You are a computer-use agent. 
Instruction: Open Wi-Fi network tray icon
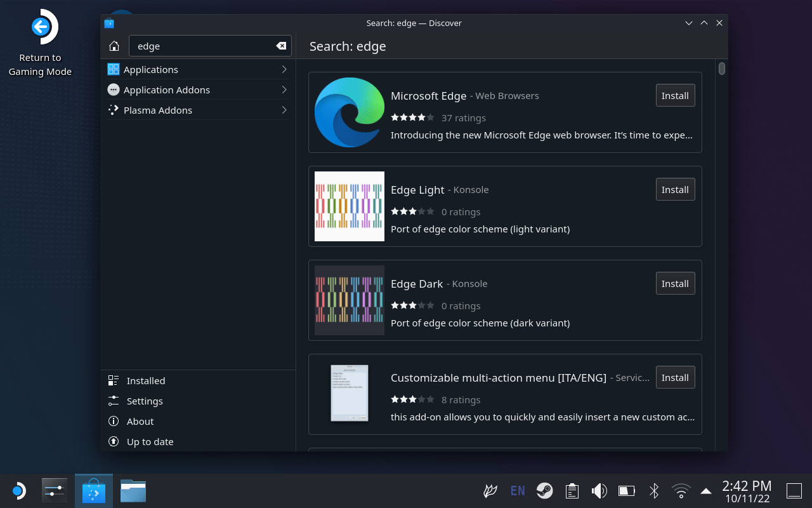click(681, 491)
